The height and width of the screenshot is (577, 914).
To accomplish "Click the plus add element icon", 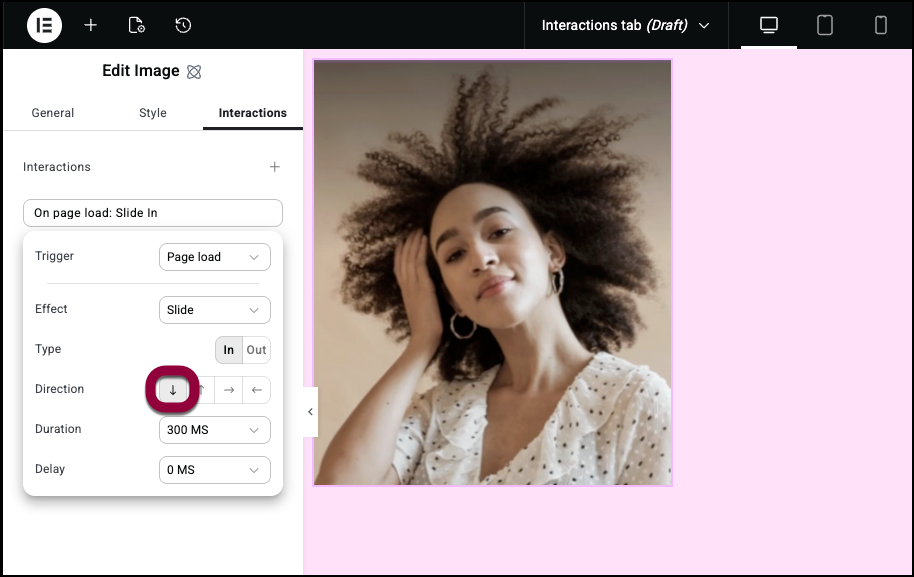I will click(x=91, y=25).
